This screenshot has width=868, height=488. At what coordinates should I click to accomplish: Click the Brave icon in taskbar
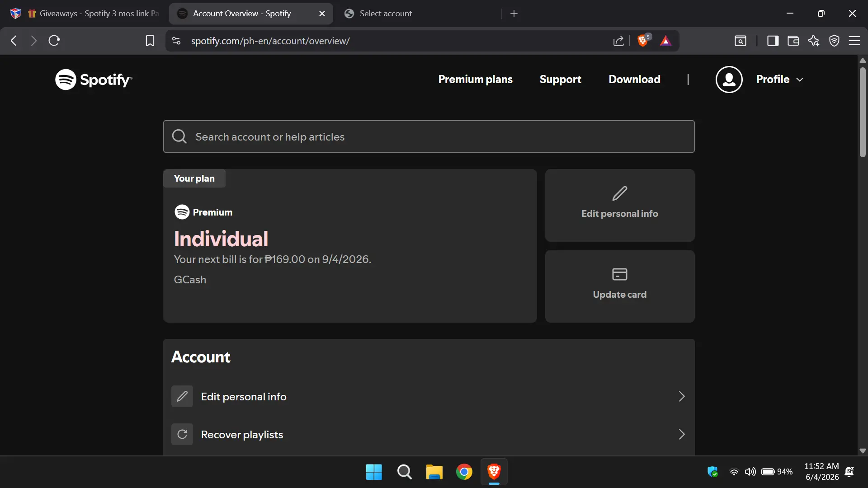coord(494,472)
